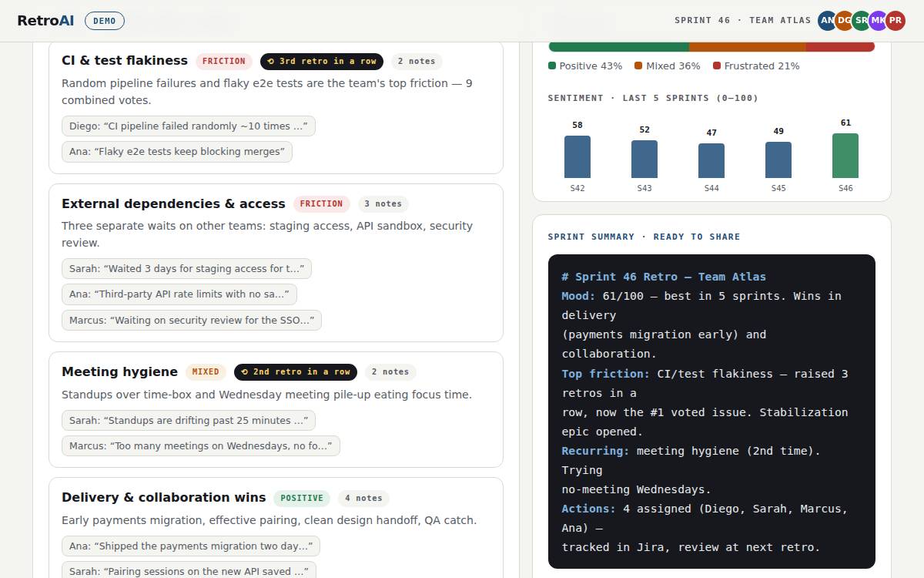Click the Sprint 46 summary text block
Image resolution: width=924 pixels, height=578 pixels.
(711, 412)
